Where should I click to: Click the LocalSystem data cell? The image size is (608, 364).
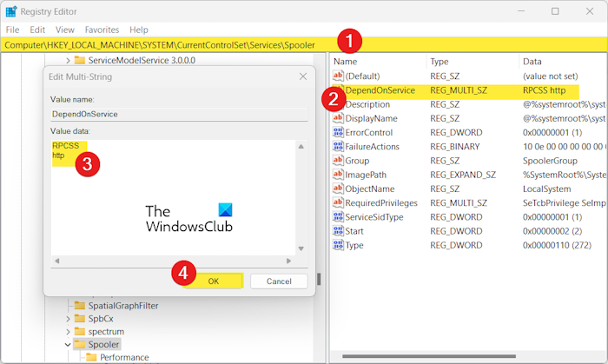[x=546, y=189]
